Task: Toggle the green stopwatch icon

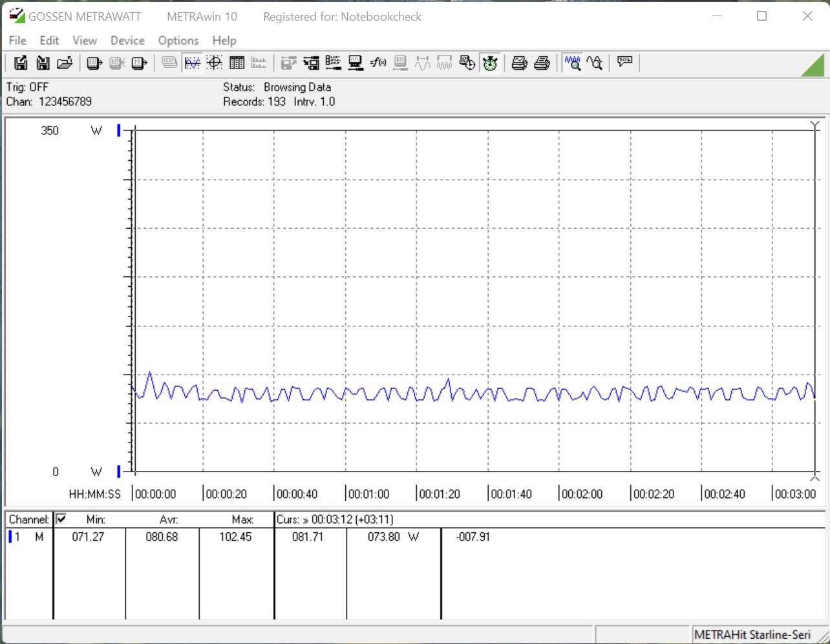Action: [489, 63]
